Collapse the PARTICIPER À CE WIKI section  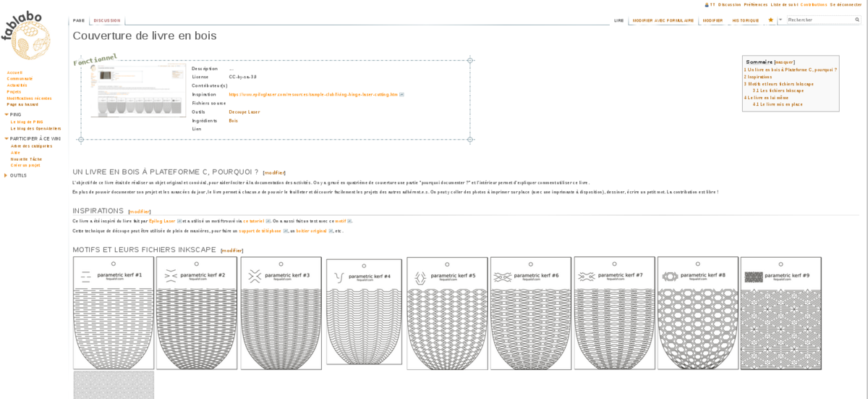(x=7, y=138)
